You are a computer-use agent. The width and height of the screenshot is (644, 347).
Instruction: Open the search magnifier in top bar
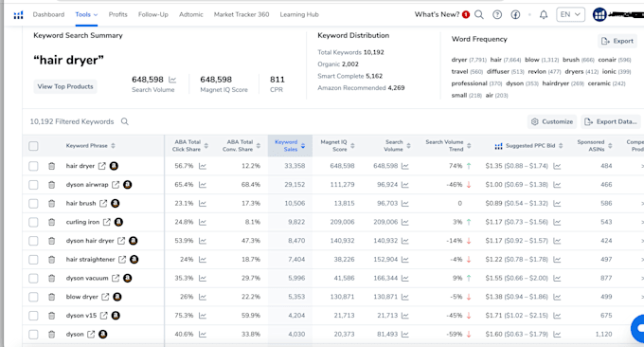[x=479, y=15]
